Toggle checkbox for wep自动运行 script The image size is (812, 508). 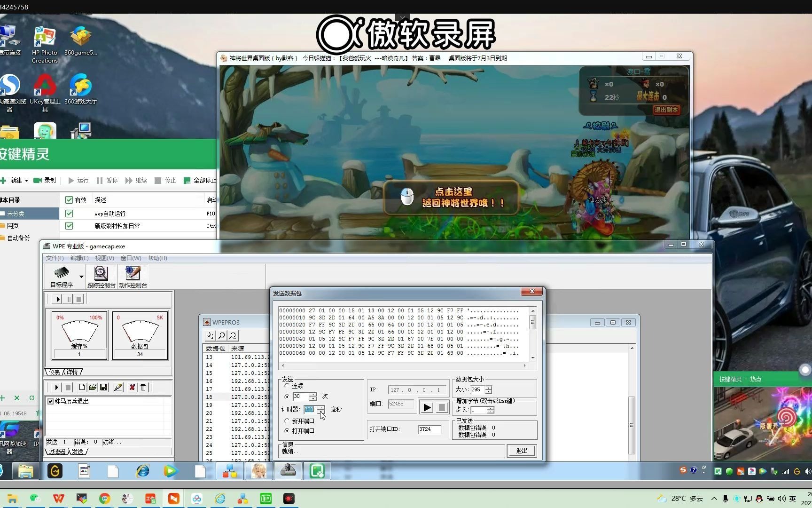[69, 214]
